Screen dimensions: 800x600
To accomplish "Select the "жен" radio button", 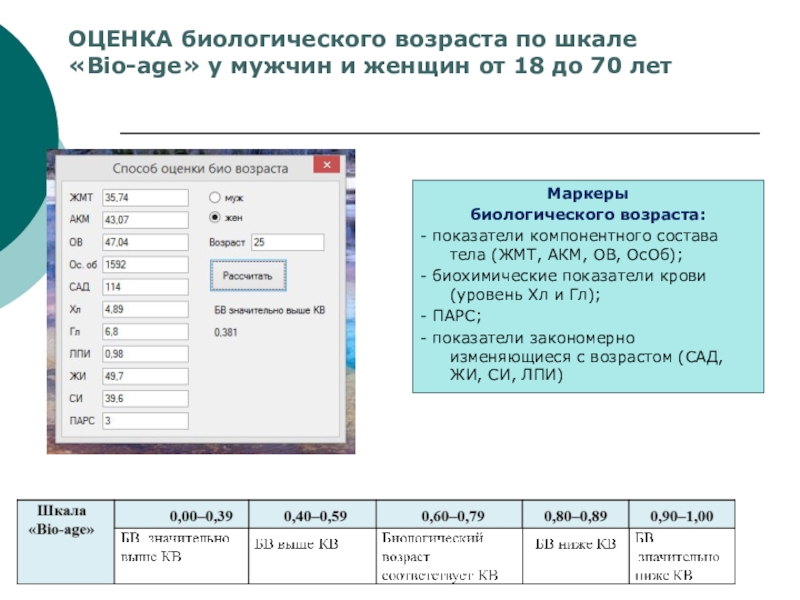I will [214, 217].
